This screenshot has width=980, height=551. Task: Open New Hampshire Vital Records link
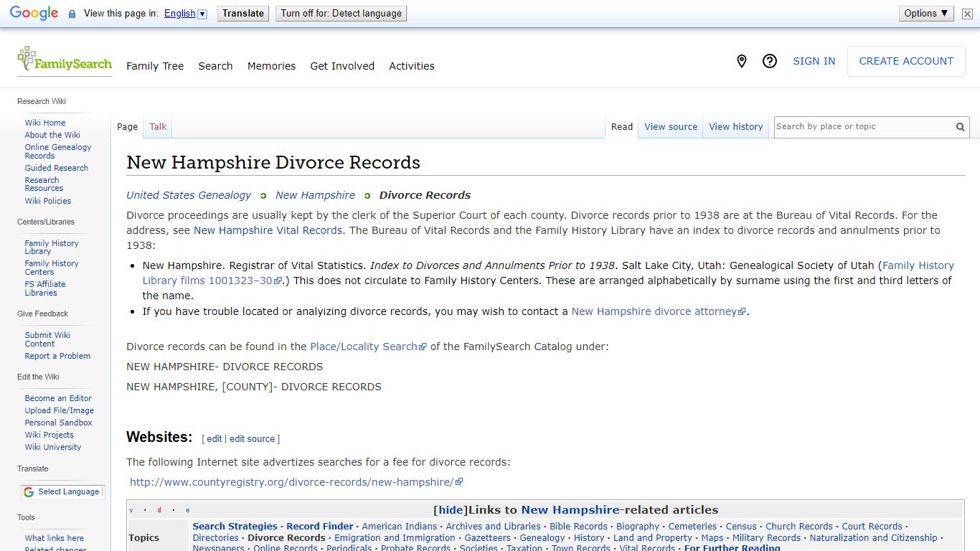[x=268, y=230]
